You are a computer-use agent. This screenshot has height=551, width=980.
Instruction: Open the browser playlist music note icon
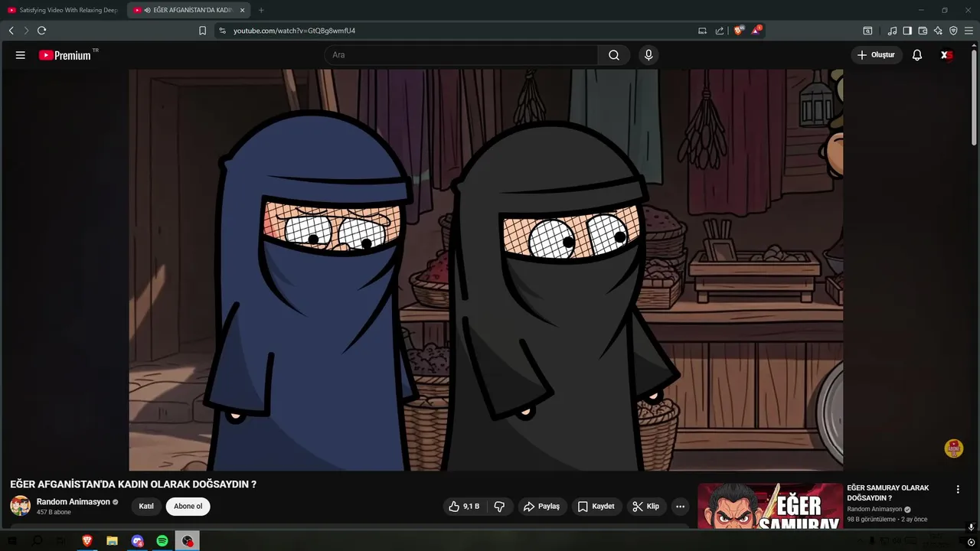892,31
